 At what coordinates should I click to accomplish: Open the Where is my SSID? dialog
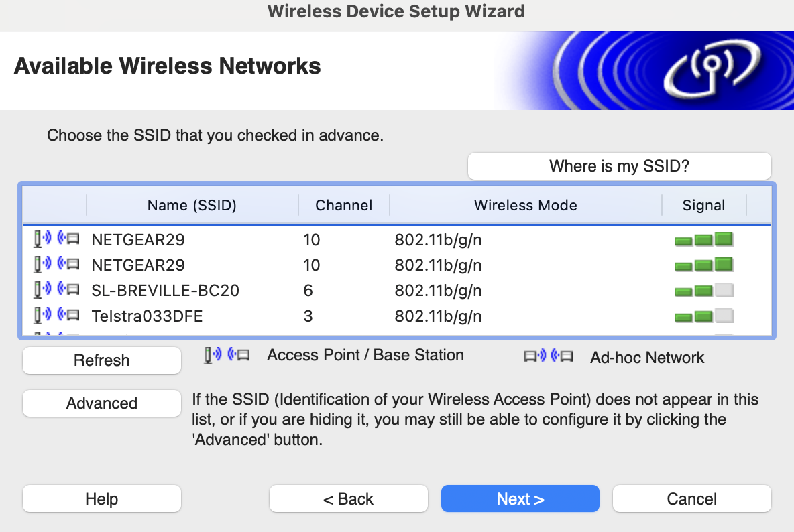click(x=618, y=165)
